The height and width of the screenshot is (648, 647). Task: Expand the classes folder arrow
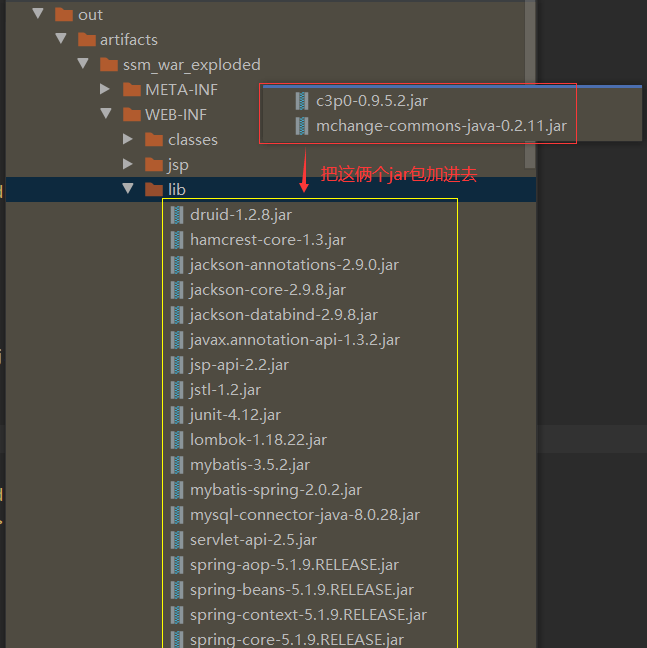[x=128, y=139]
